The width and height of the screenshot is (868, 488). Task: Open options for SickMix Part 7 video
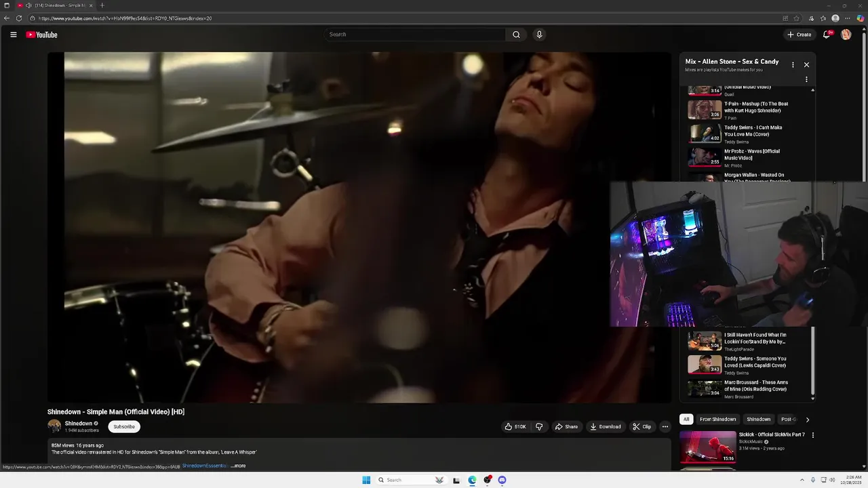(813, 435)
